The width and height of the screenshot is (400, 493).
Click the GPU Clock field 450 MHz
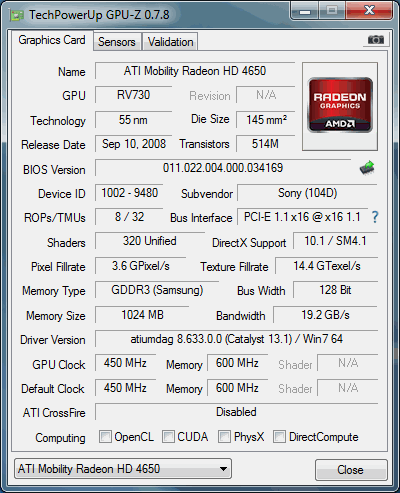point(125,363)
